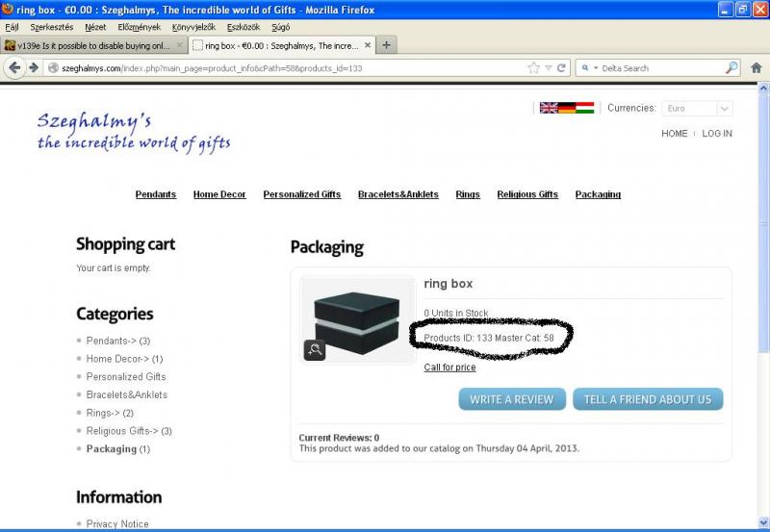Click Pendants-> (3) sidebar category
Image resolution: width=770 pixels, height=532 pixels.
point(118,341)
